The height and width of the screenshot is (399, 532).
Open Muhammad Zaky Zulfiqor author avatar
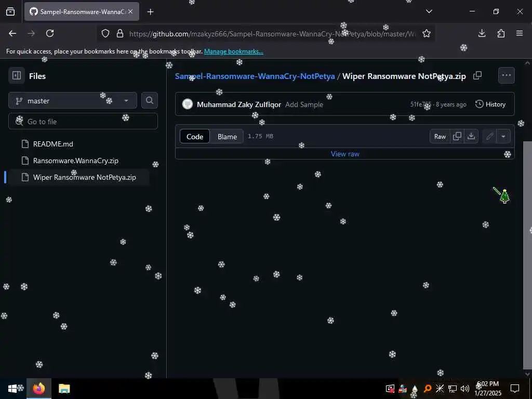click(x=187, y=104)
